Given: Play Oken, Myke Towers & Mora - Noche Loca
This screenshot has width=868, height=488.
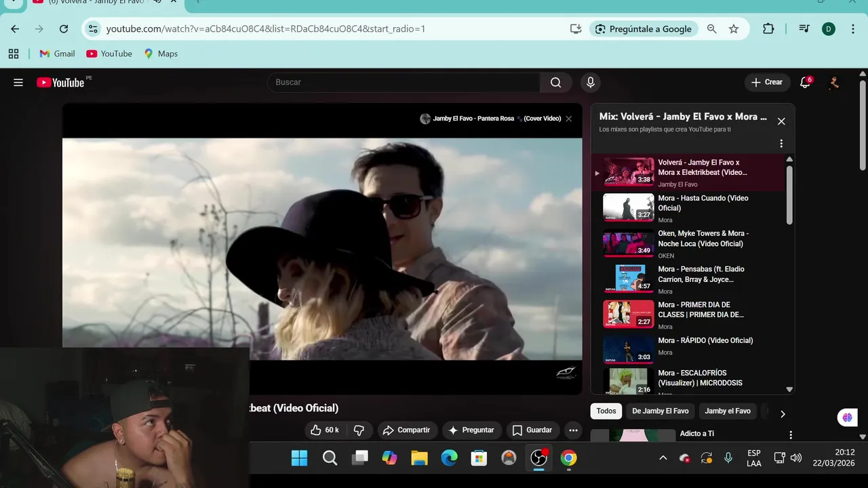Looking at the screenshot, I should (x=688, y=243).
